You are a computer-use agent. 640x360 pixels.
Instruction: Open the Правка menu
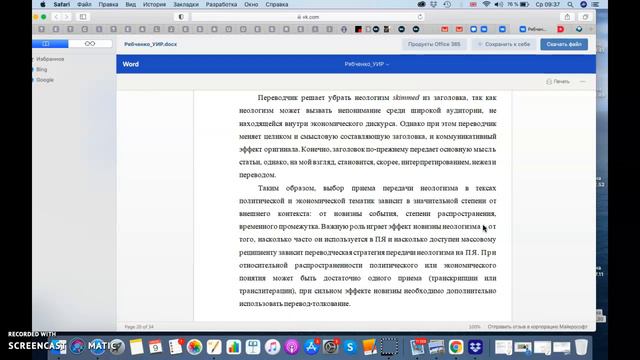tap(108, 4)
